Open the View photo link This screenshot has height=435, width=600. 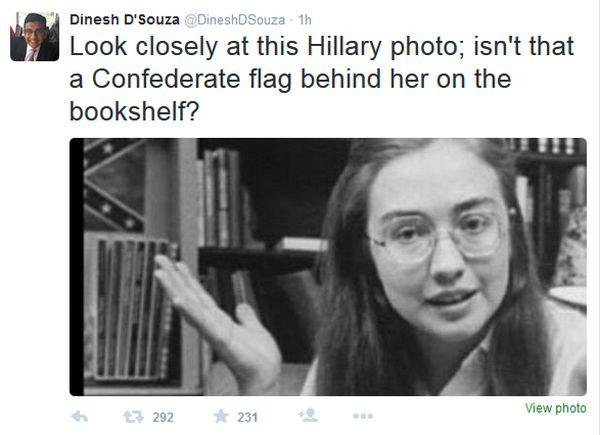[556, 408]
